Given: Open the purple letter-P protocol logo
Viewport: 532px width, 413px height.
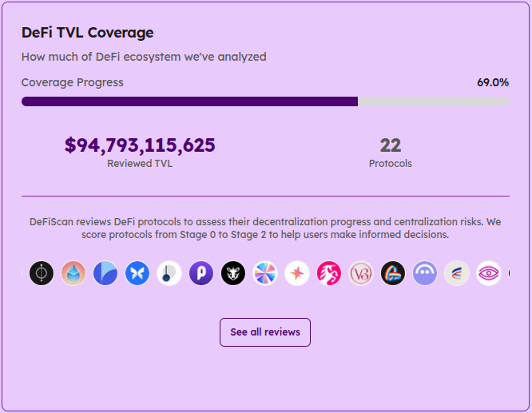Looking at the screenshot, I should (201, 273).
